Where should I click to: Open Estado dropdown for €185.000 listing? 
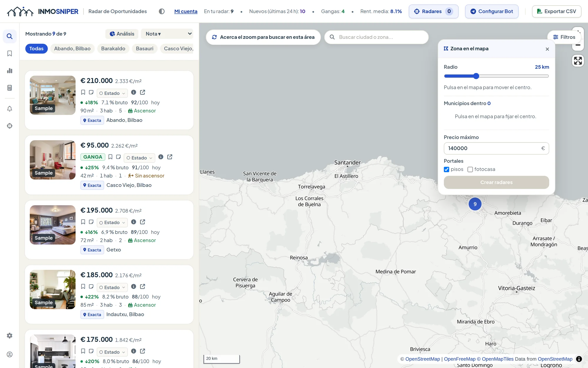coord(112,287)
